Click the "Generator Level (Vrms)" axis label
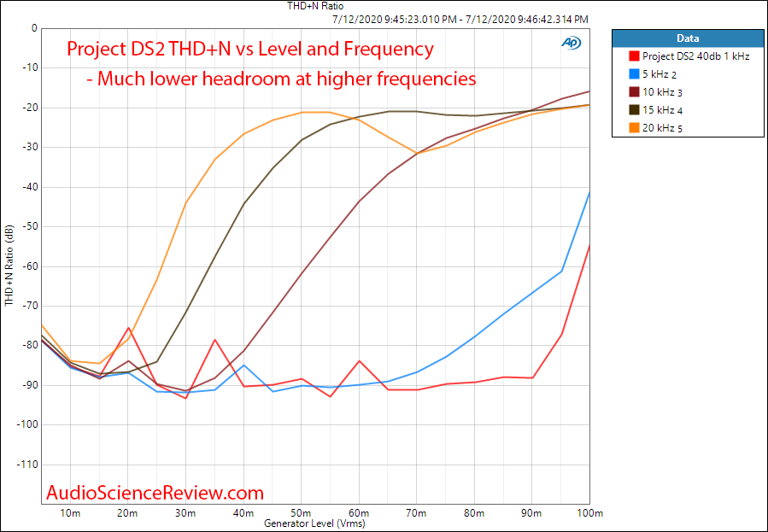Screen dimensions: 768x532 (315, 523)
